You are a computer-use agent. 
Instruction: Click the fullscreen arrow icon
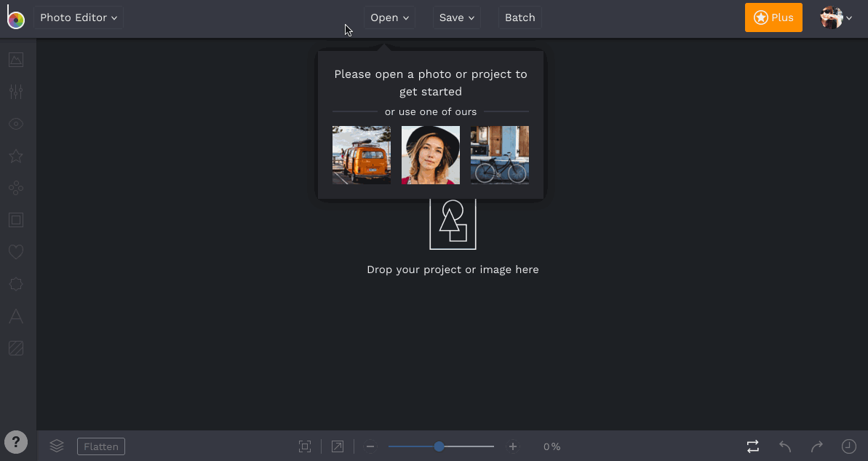click(x=337, y=446)
